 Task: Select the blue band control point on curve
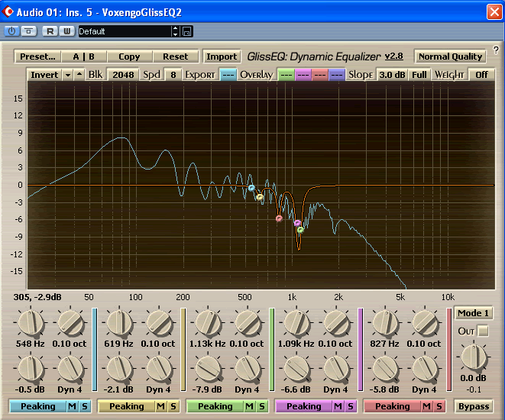[x=251, y=188]
